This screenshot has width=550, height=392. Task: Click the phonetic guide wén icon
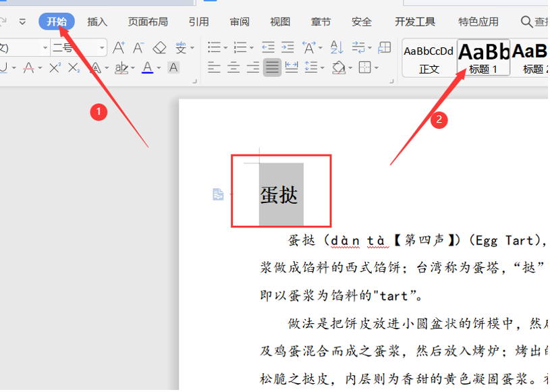[x=181, y=47]
